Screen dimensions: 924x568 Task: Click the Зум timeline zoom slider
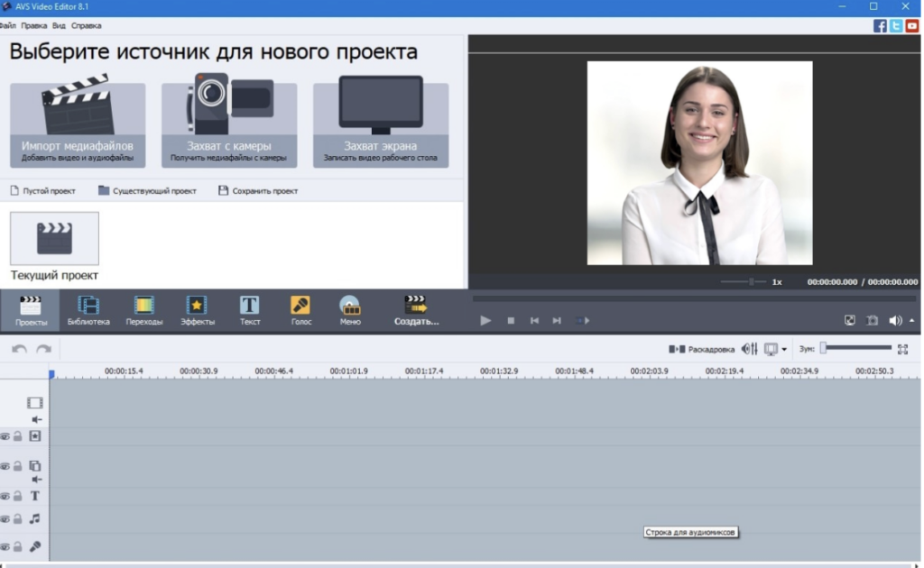click(855, 348)
